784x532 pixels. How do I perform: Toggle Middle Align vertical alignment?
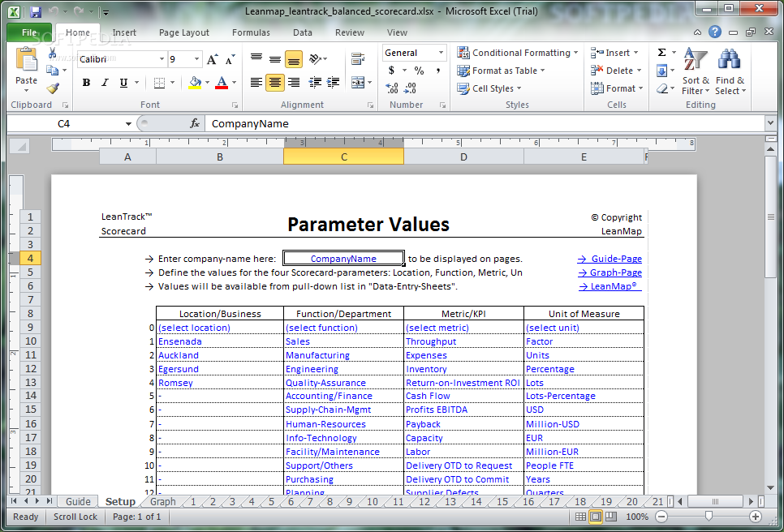(x=275, y=59)
